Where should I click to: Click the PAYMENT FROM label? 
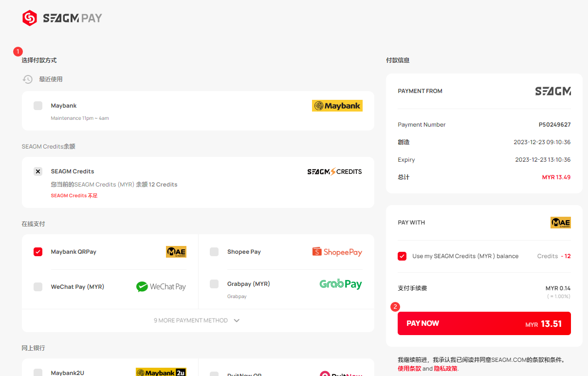pos(420,91)
